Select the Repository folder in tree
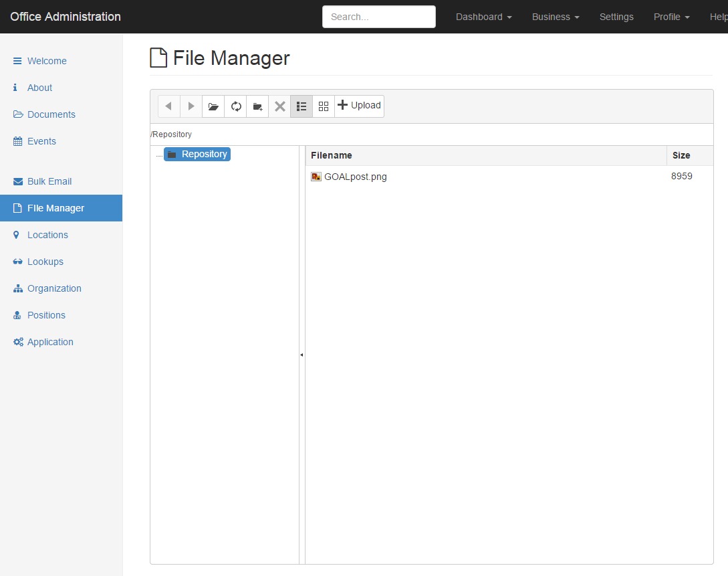The width and height of the screenshot is (728, 576). [x=197, y=155]
